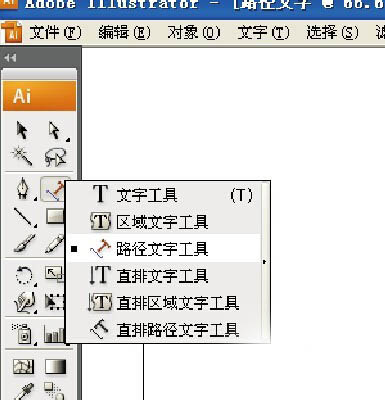Select the black arrow Selection tool

(23, 130)
